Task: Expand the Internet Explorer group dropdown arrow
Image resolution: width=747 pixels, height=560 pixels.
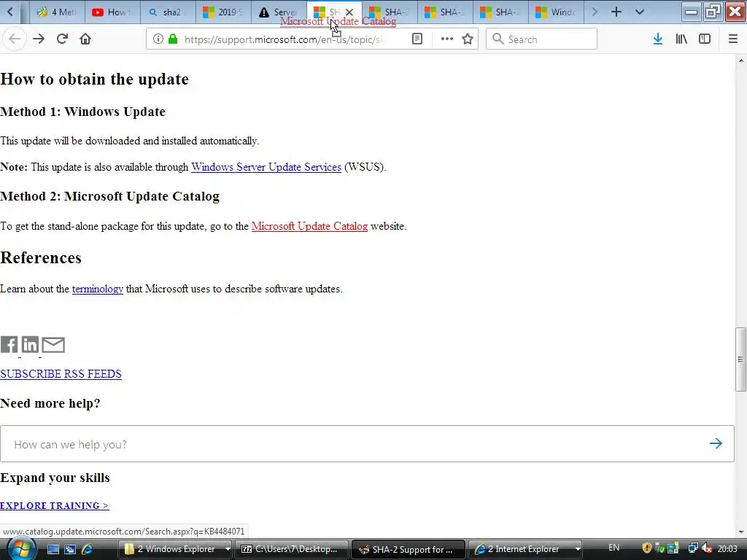Action: pos(578,549)
